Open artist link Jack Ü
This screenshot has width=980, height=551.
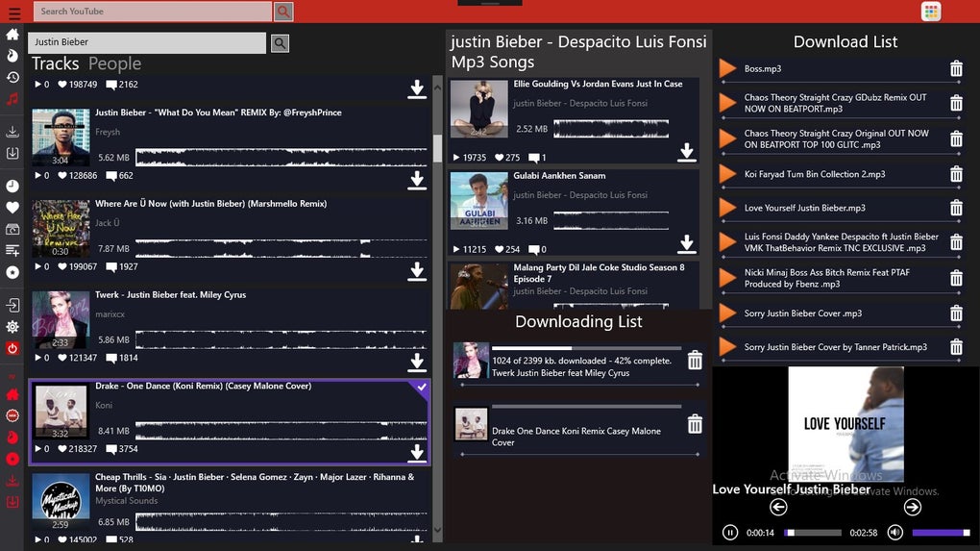pos(107,223)
